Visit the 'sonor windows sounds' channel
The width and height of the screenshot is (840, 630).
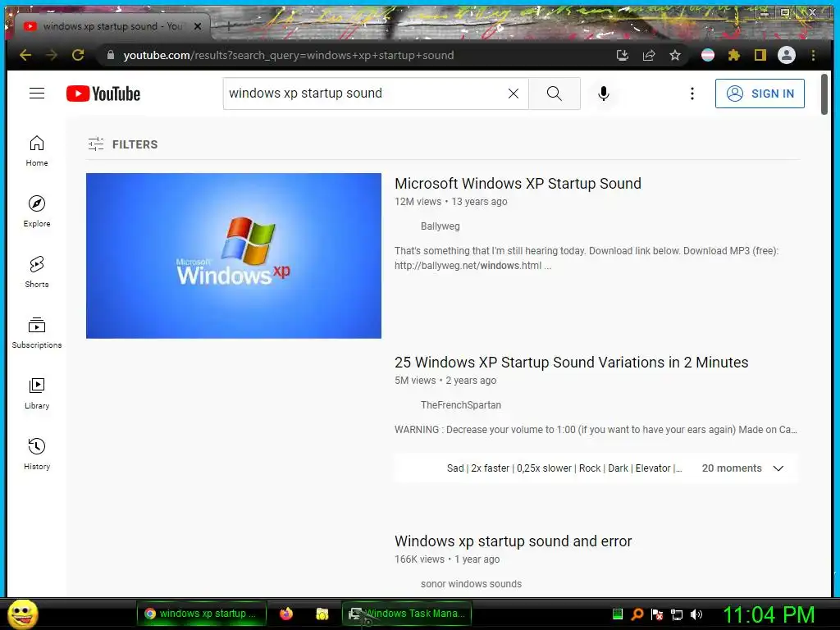click(471, 584)
